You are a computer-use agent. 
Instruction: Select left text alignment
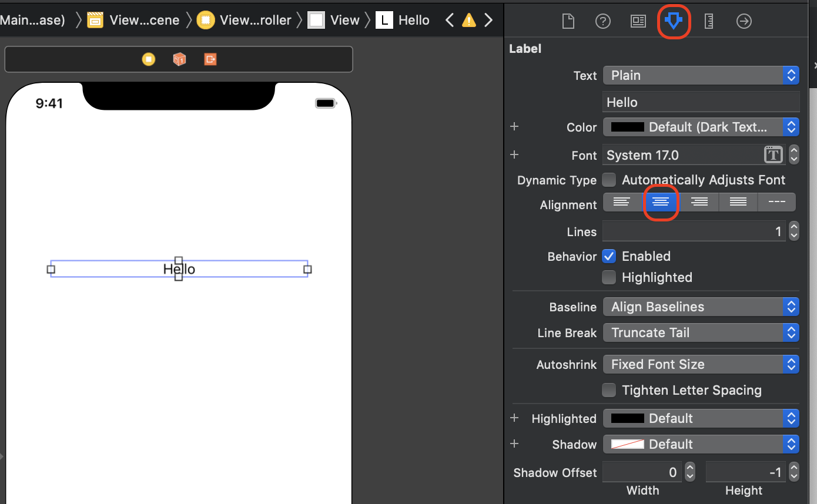[622, 202]
